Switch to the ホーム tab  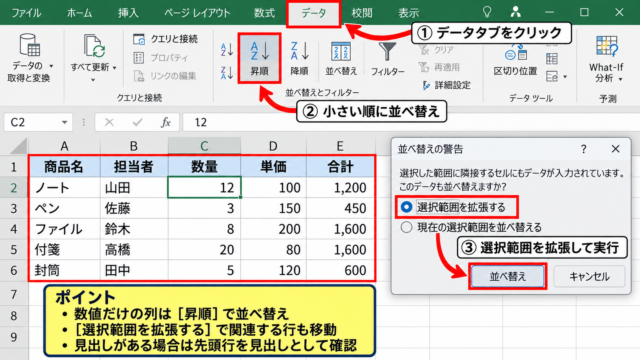click(x=79, y=13)
